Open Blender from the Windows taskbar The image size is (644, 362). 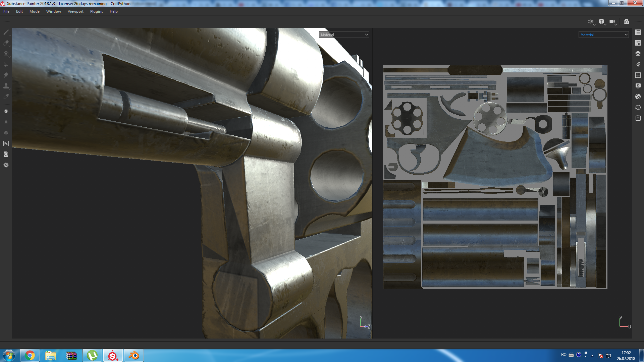tap(133, 355)
